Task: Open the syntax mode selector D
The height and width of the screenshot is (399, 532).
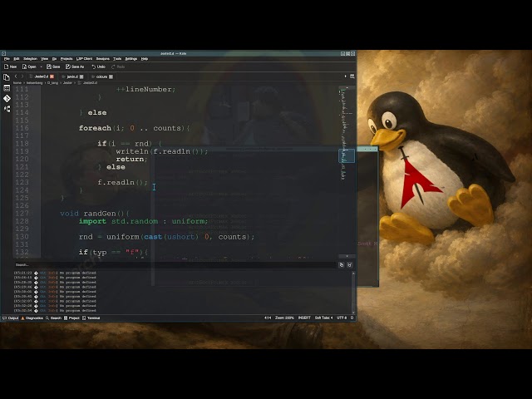Action: pos(352,318)
